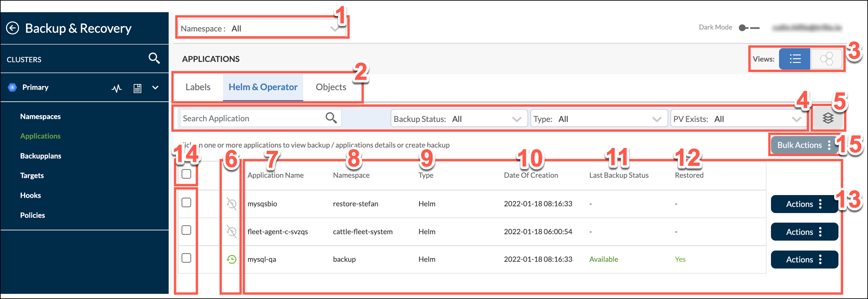Switch to the Labels tab

coord(198,87)
